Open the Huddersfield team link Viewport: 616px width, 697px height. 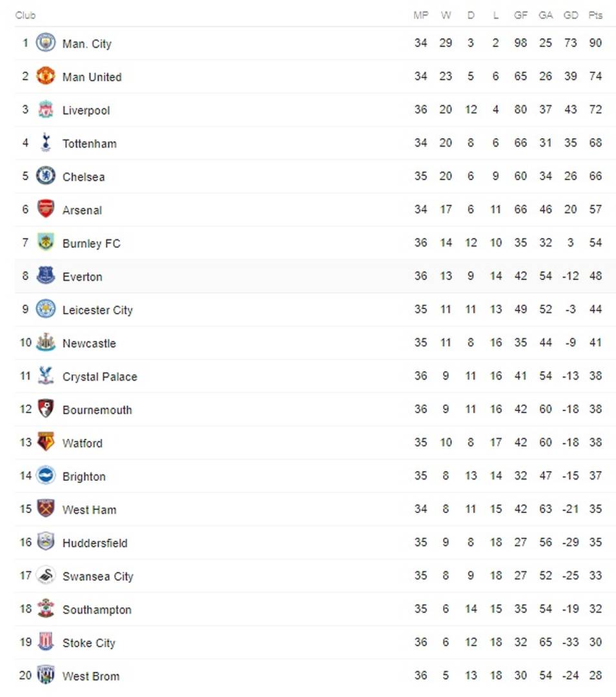[x=95, y=543]
